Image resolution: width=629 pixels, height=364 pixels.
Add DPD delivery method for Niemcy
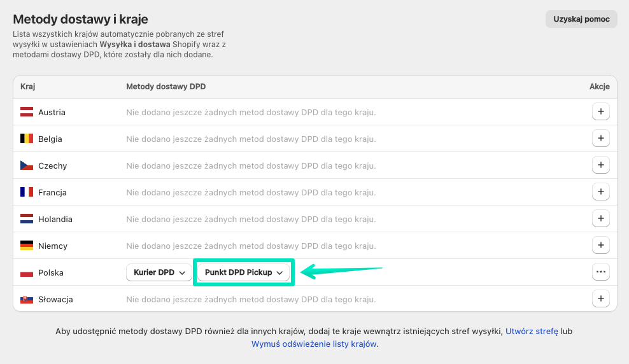pos(600,246)
